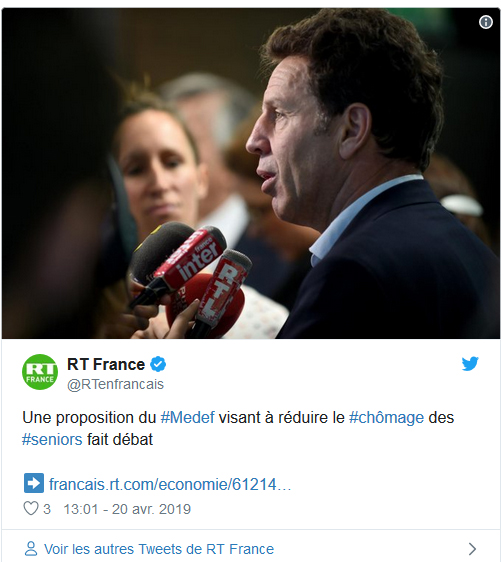Click the blue verified badge

[158, 365]
